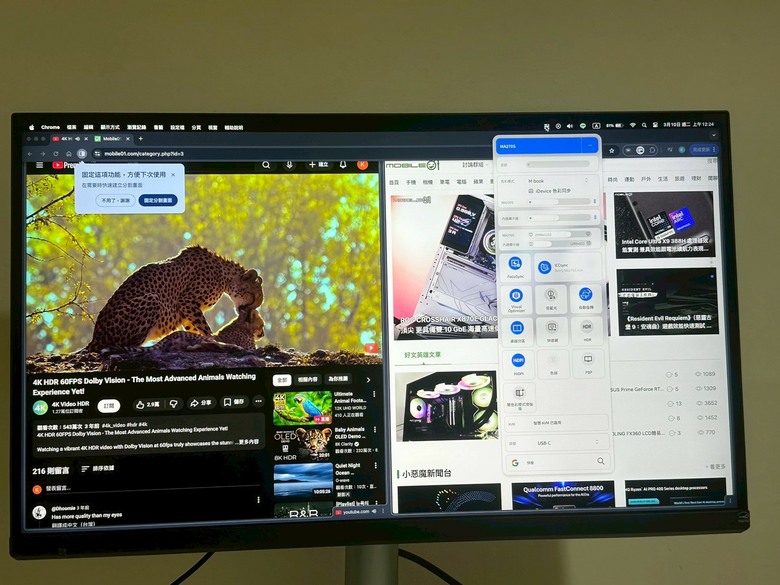Click Google search field in panel
The image size is (780, 585).
pyautogui.click(x=556, y=462)
